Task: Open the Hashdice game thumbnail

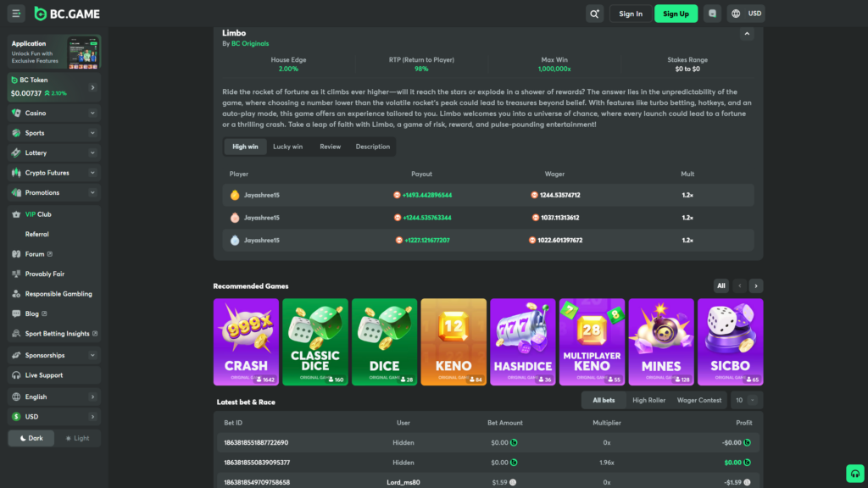Action: pyautogui.click(x=522, y=342)
